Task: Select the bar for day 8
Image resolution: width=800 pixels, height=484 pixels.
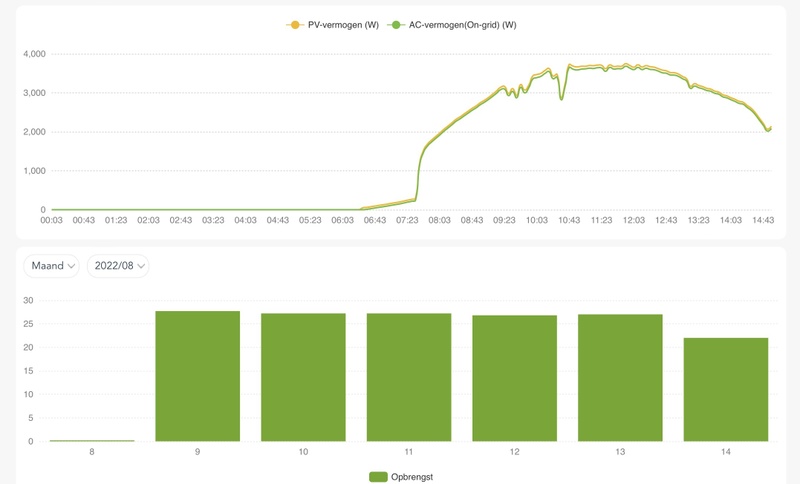Action: (x=92, y=440)
